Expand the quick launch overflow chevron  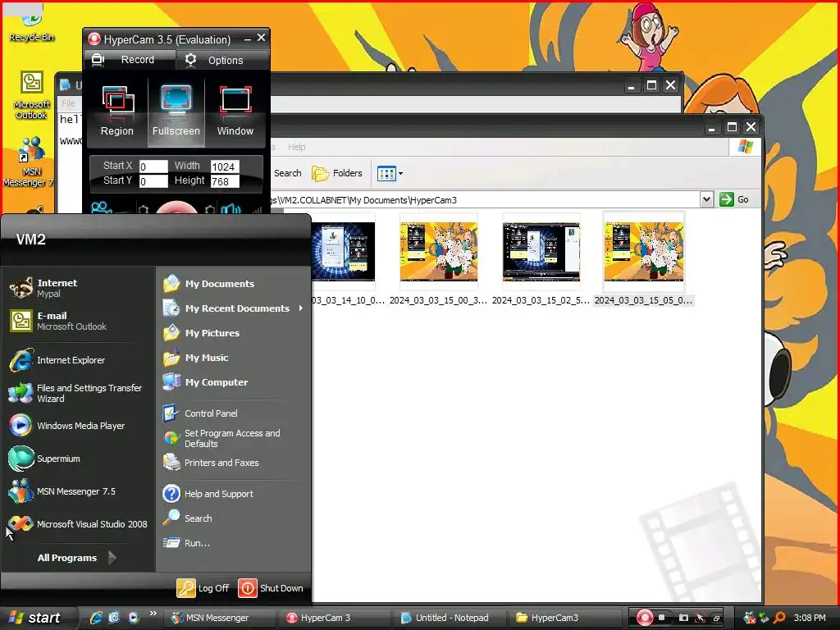[x=153, y=614]
